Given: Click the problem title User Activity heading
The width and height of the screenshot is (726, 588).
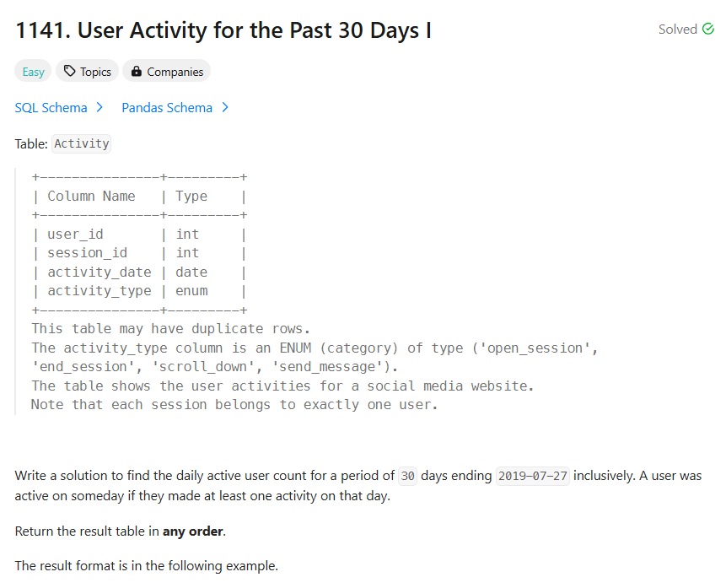Looking at the screenshot, I should click(223, 30).
